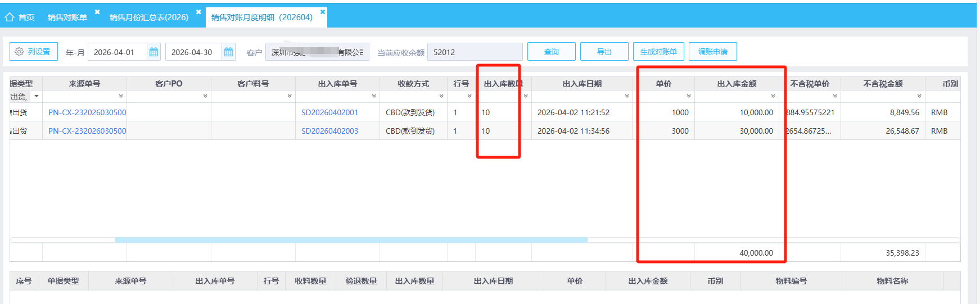Image resolution: width=980 pixels, height=304 pixels.
Task: Open PN-CX-232026030500 link in SD20260402001 row
Action: click(x=87, y=112)
